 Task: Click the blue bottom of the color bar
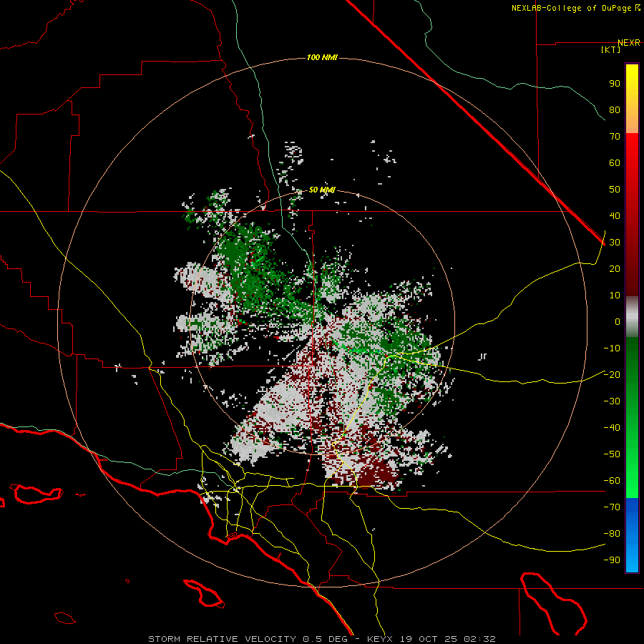click(x=632, y=535)
